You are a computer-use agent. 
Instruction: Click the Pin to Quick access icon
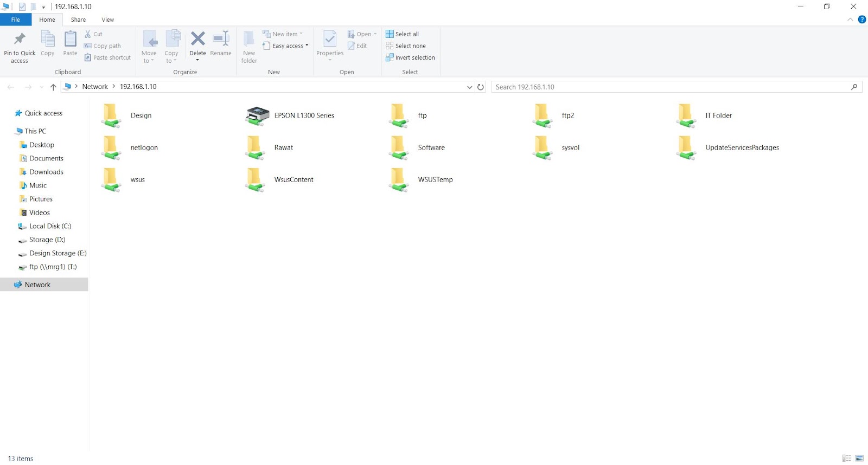click(20, 39)
